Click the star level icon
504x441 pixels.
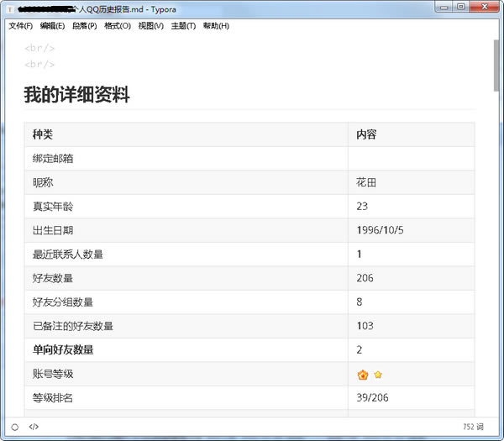(x=378, y=375)
